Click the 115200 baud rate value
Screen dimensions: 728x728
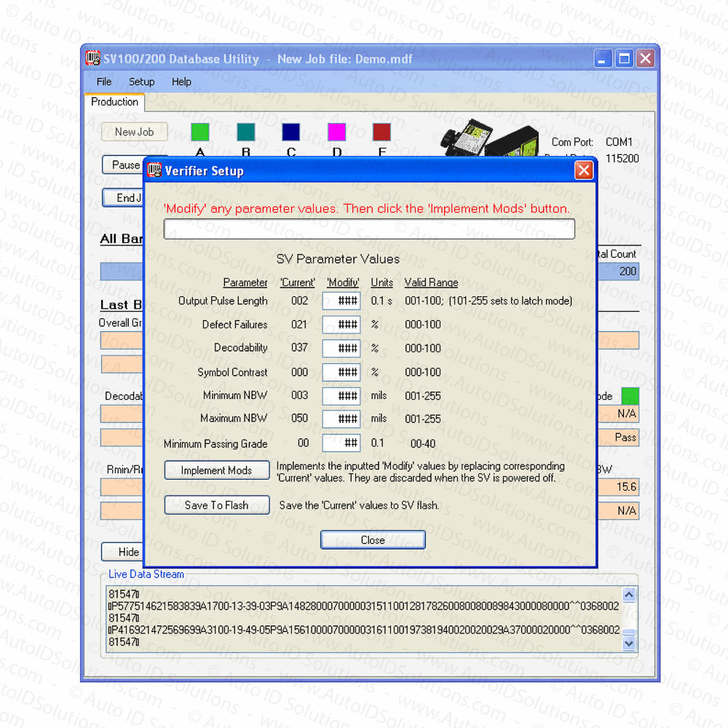tap(622, 158)
